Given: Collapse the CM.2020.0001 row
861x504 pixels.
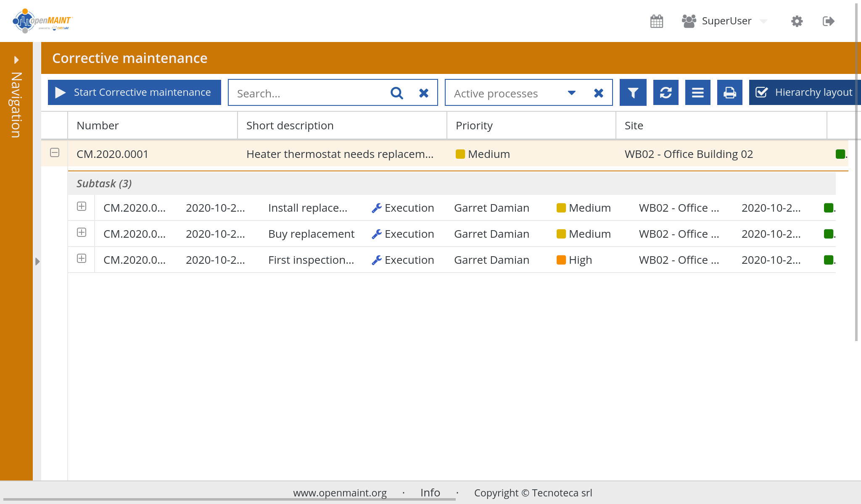Looking at the screenshot, I should pyautogui.click(x=55, y=153).
